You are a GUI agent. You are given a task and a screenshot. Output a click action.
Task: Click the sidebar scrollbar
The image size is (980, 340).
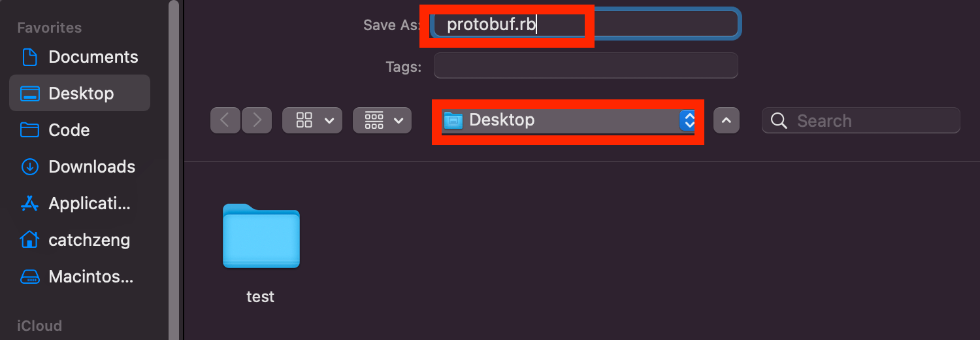click(x=174, y=170)
